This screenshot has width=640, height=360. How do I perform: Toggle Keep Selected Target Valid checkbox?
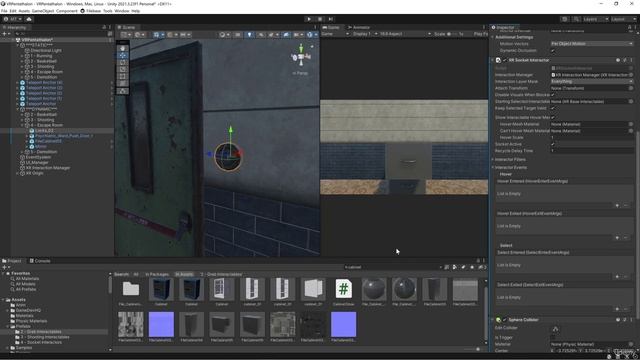(553, 108)
